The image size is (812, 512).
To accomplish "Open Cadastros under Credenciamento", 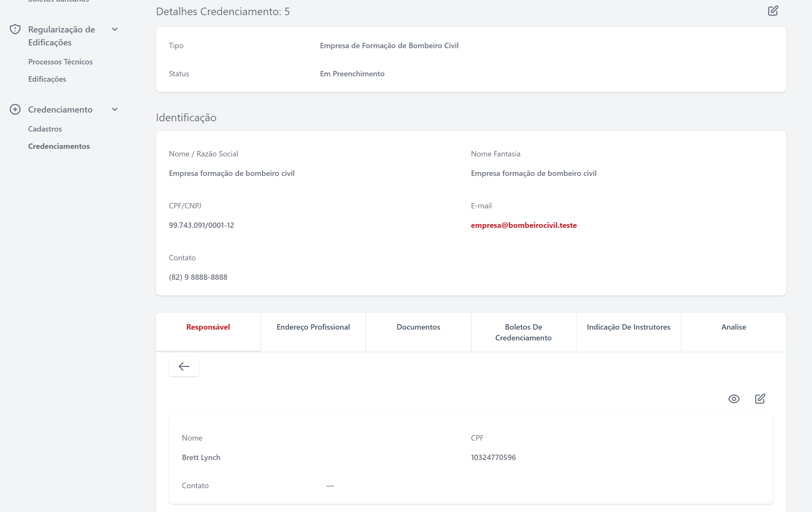I will click(x=45, y=129).
